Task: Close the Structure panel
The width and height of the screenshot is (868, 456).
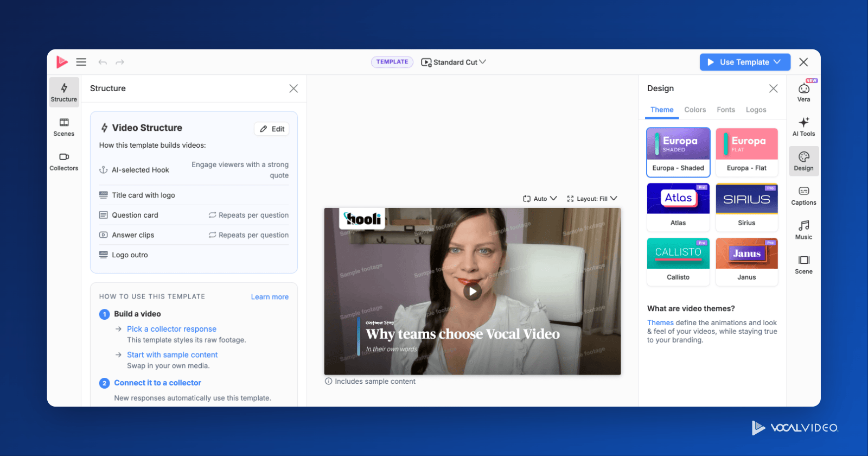Action: point(293,88)
